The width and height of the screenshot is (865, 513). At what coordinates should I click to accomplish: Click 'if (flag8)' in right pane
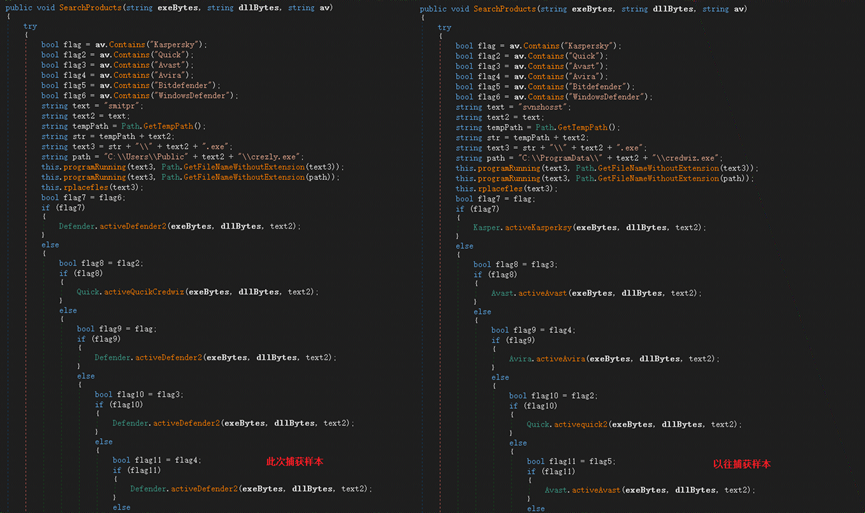coord(495,274)
